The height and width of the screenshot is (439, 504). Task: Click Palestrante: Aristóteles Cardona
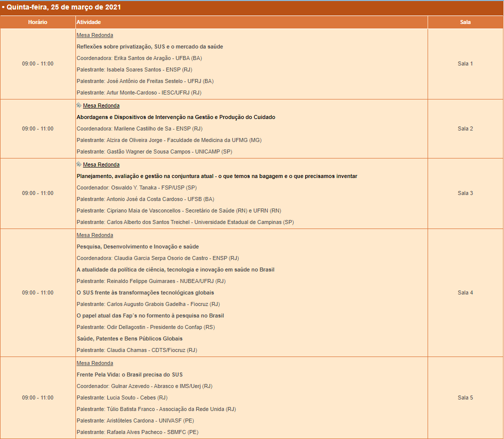tap(135, 420)
